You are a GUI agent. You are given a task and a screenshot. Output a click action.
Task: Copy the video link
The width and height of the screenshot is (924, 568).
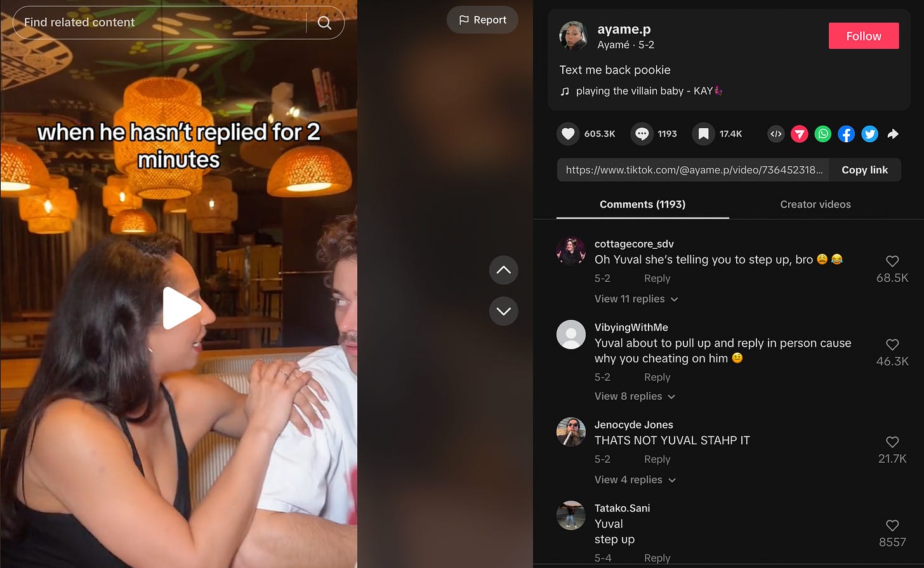click(864, 170)
